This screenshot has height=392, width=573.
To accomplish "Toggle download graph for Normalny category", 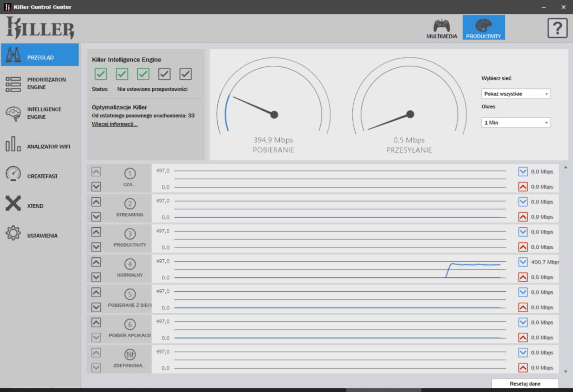I will (x=523, y=262).
